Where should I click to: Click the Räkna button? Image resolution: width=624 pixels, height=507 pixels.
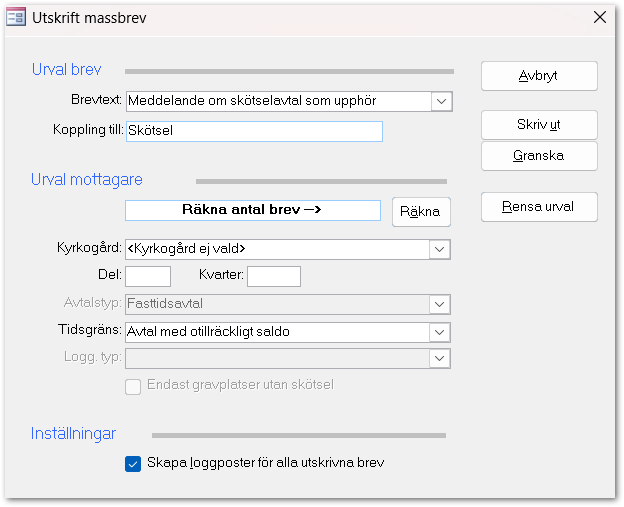pyautogui.click(x=421, y=212)
